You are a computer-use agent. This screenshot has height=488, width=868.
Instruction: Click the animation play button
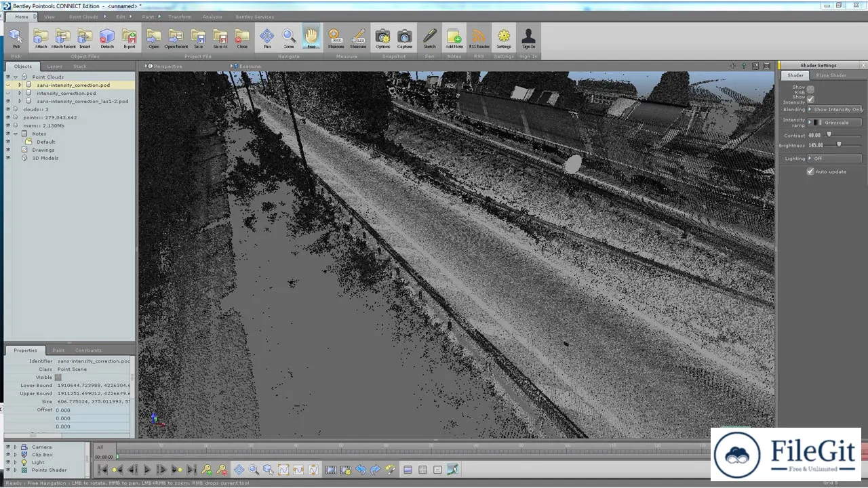(147, 470)
